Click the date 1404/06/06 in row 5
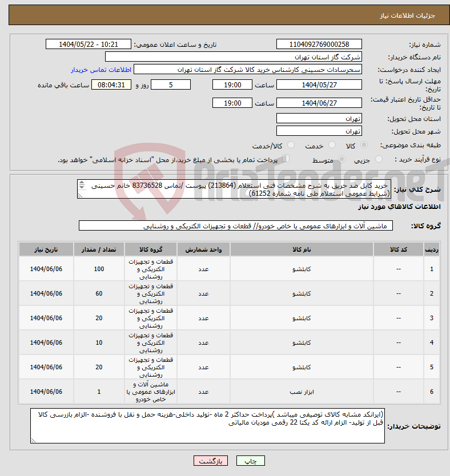Viewport: 450px width, 476px height. (46, 368)
